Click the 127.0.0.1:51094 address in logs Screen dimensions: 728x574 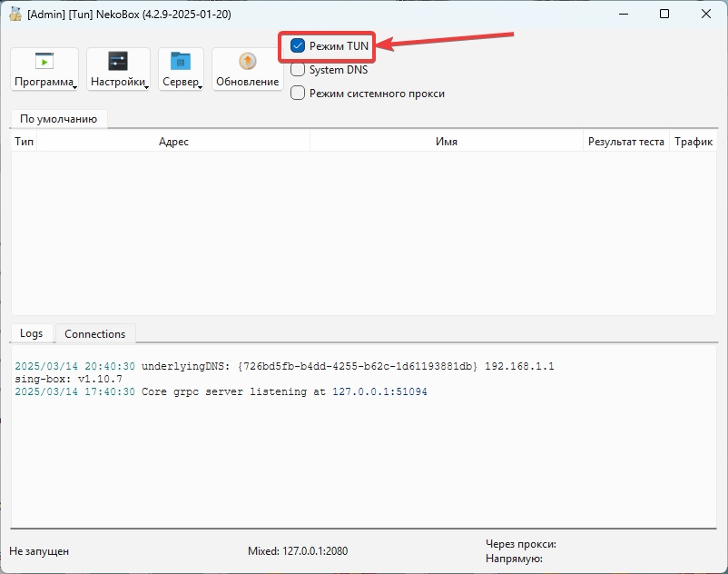tap(379, 392)
